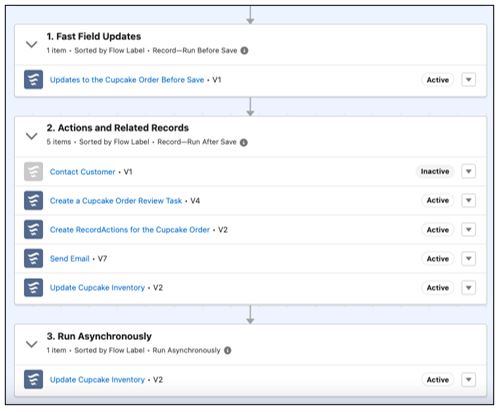
Task: Click info icon in Run Asynchronously section header
Action: (x=228, y=350)
